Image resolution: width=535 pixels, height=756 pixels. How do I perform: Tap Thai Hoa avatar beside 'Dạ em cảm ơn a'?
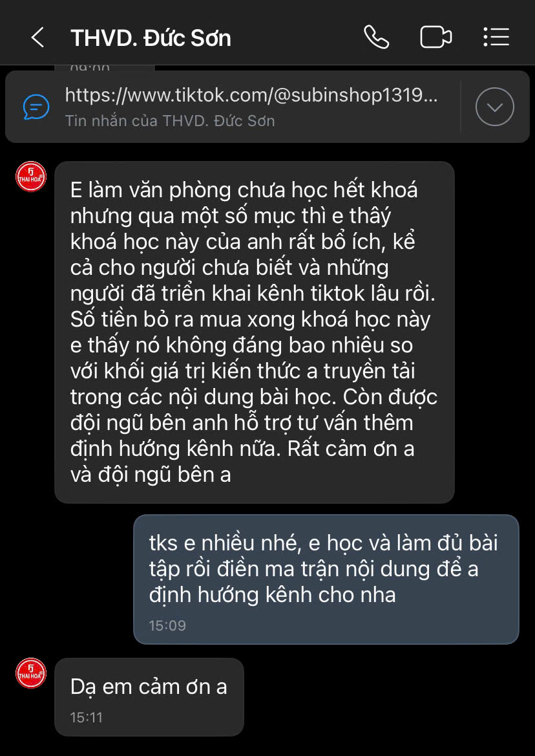31,673
